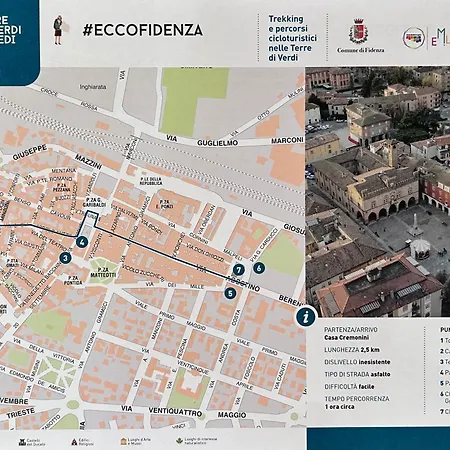Click the Verdi figure beside #ECCOFIDENZA
The height and width of the screenshot is (450, 450).
coord(58,30)
